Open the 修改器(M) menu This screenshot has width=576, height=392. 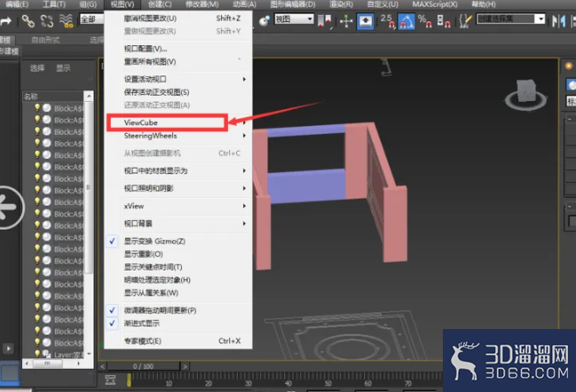[x=201, y=4]
